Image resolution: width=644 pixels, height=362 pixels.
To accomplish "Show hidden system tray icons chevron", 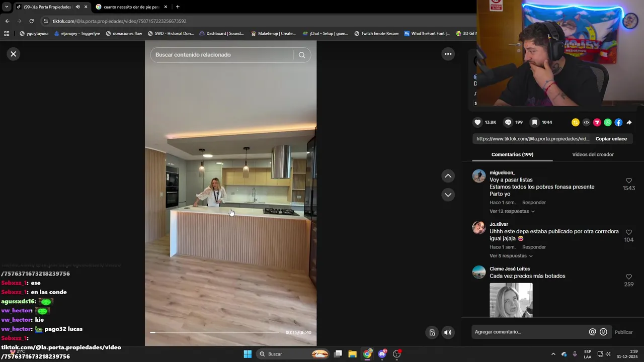I will pos(553,354).
